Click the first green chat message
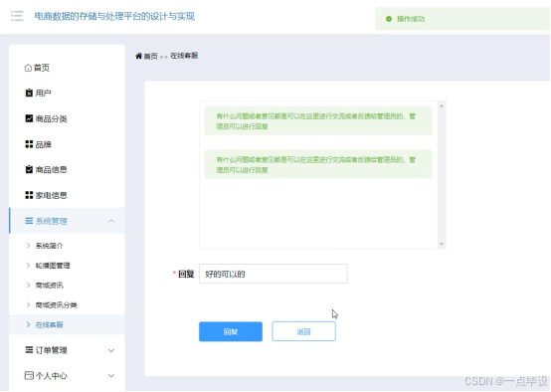The height and width of the screenshot is (392, 551). [x=318, y=121]
